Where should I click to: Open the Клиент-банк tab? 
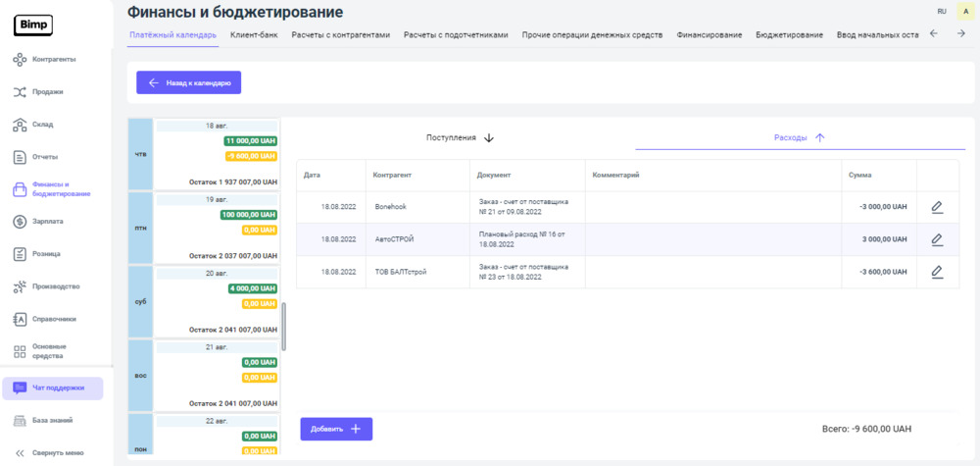(254, 34)
